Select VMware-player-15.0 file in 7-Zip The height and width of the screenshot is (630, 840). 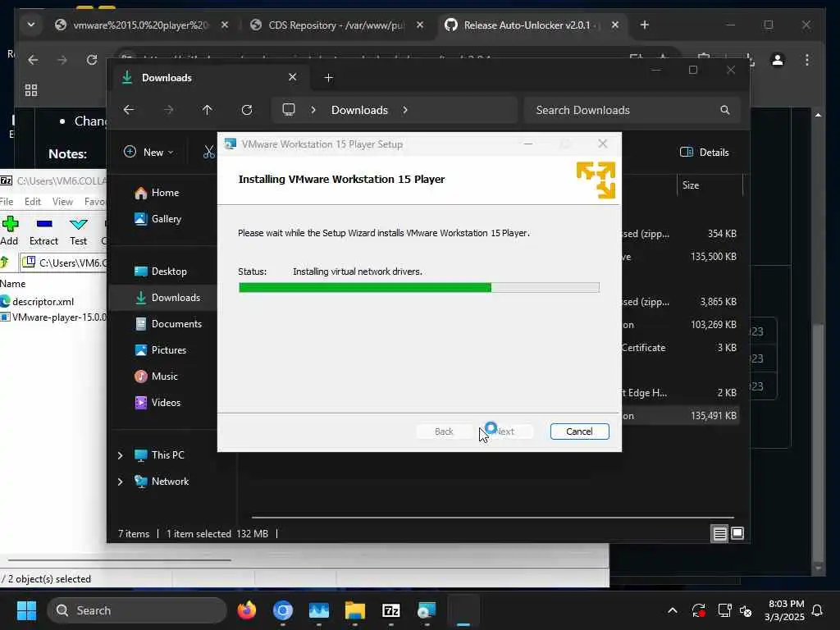click(x=53, y=317)
